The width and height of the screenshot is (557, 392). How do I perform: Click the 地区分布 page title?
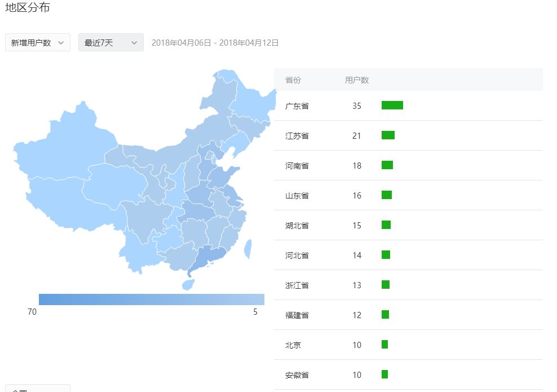[28, 8]
